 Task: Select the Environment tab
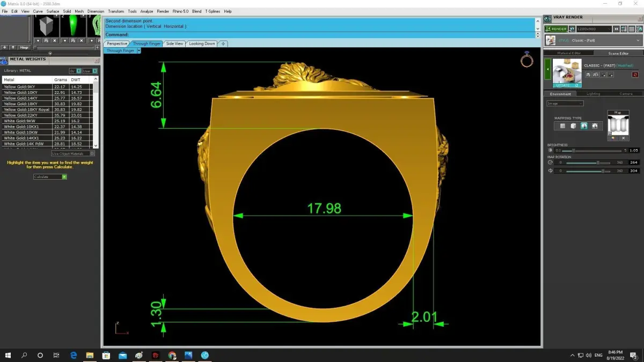(x=561, y=94)
